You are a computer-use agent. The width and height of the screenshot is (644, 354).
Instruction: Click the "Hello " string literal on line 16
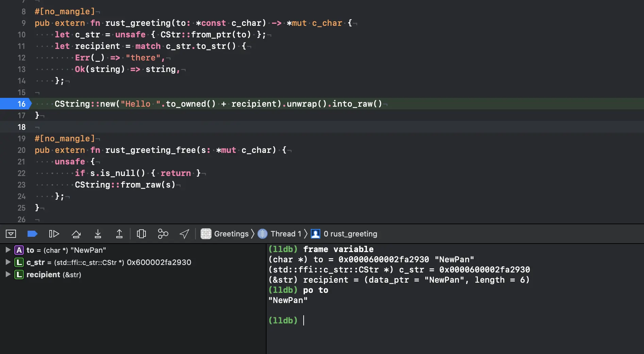pyautogui.click(x=141, y=104)
